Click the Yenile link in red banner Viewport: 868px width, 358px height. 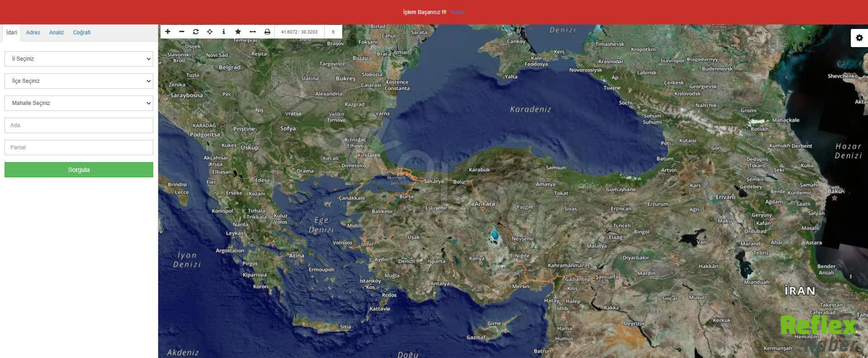pyautogui.click(x=457, y=12)
